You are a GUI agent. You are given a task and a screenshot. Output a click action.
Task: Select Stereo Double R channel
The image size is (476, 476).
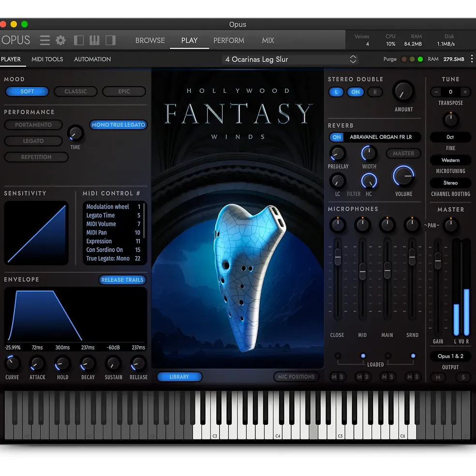(375, 92)
